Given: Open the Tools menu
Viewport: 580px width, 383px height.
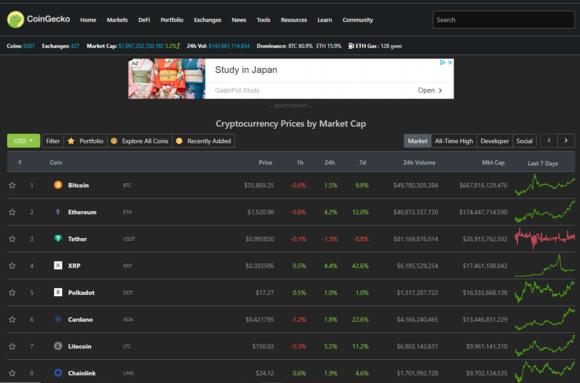Looking at the screenshot, I should [x=264, y=20].
